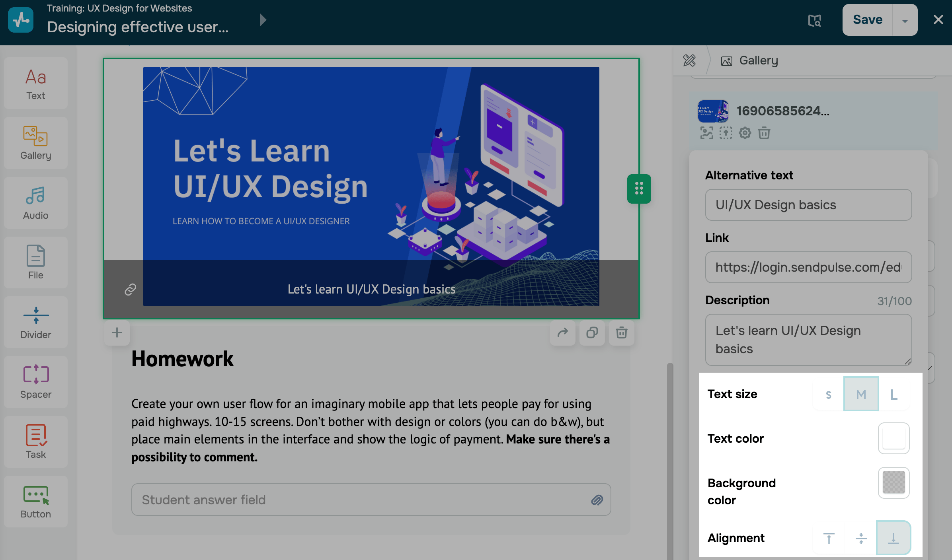Image resolution: width=952 pixels, height=560 pixels.
Task: Align caption to the middle
Action: 861,538
